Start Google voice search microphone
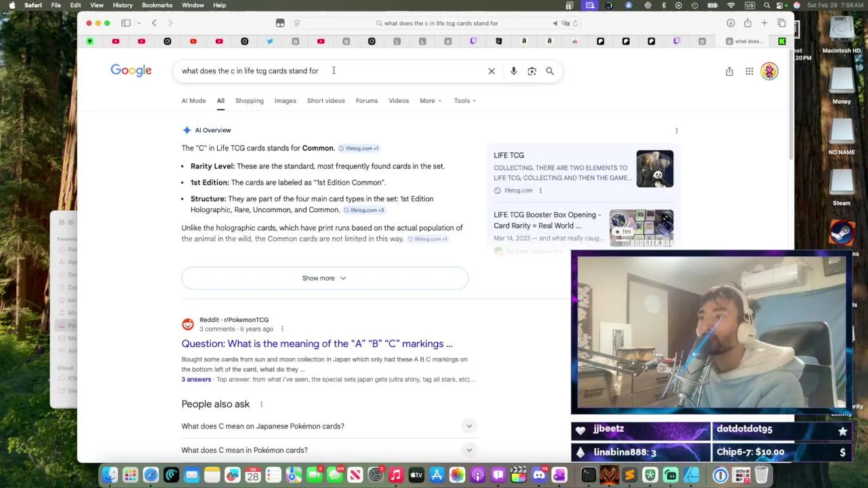 point(513,70)
